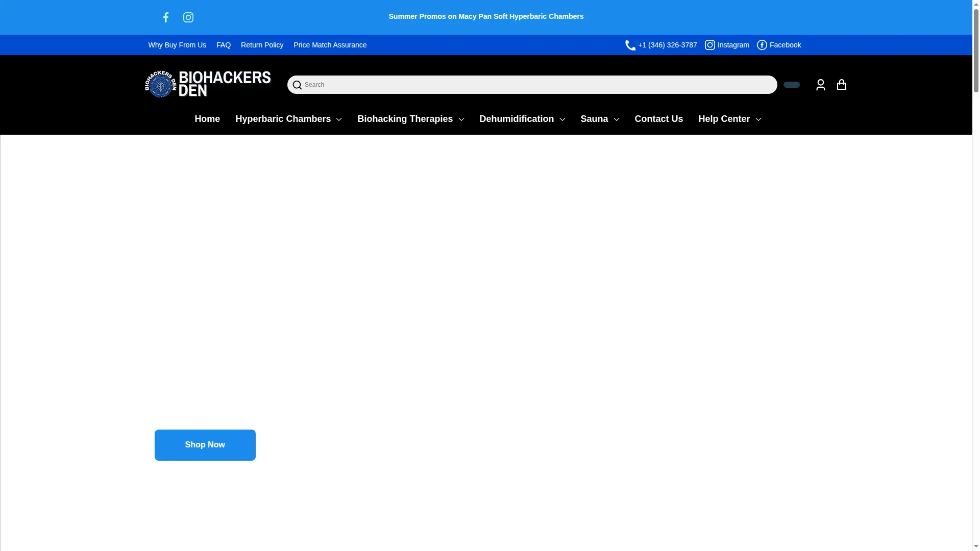Expand the Hyperbaric Chambers chevron
Image resolution: width=980 pixels, height=551 pixels.
click(x=339, y=119)
